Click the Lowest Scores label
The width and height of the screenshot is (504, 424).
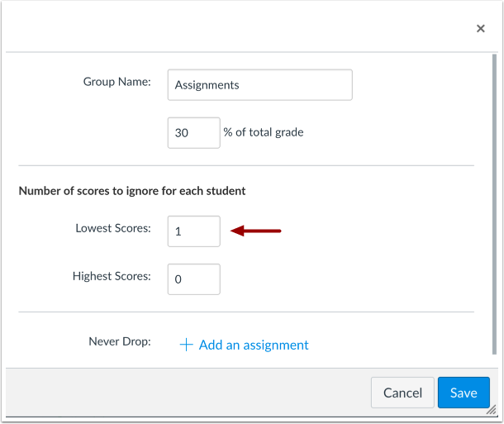tap(113, 228)
